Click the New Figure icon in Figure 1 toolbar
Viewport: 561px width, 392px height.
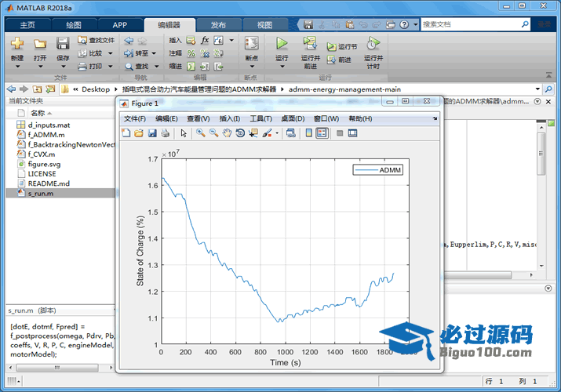[x=126, y=133]
